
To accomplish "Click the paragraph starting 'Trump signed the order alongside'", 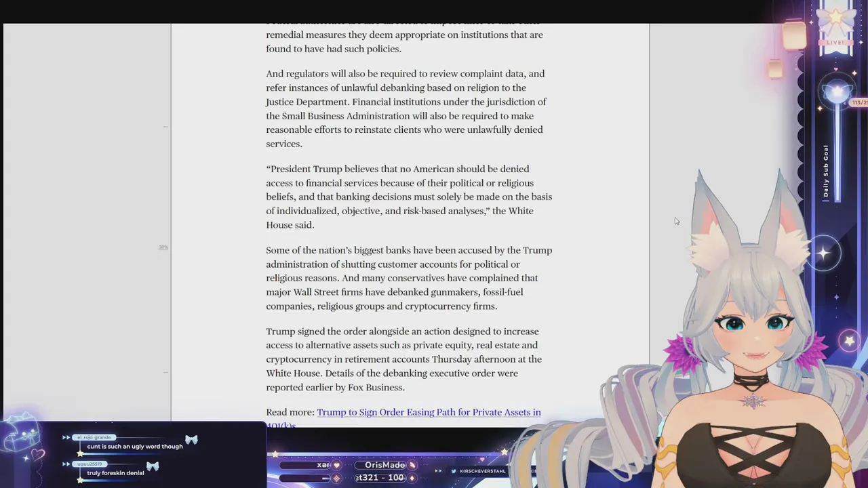I will click(404, 359).
